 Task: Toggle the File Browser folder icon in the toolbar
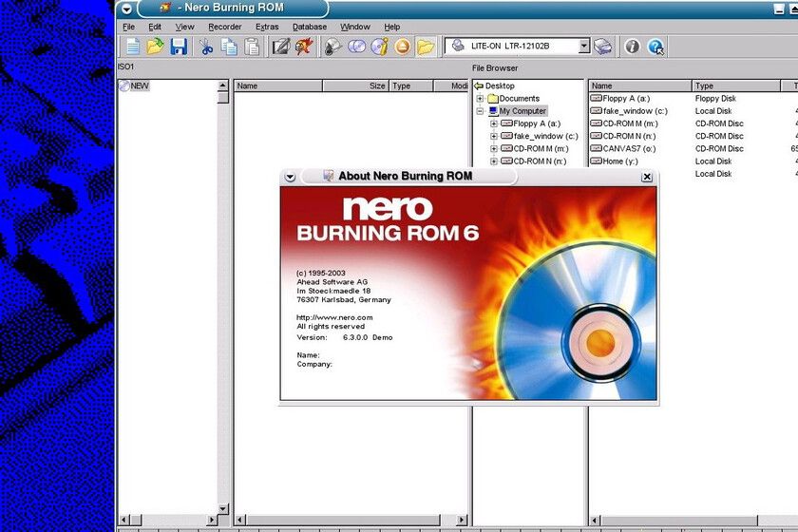pos(426,47)
